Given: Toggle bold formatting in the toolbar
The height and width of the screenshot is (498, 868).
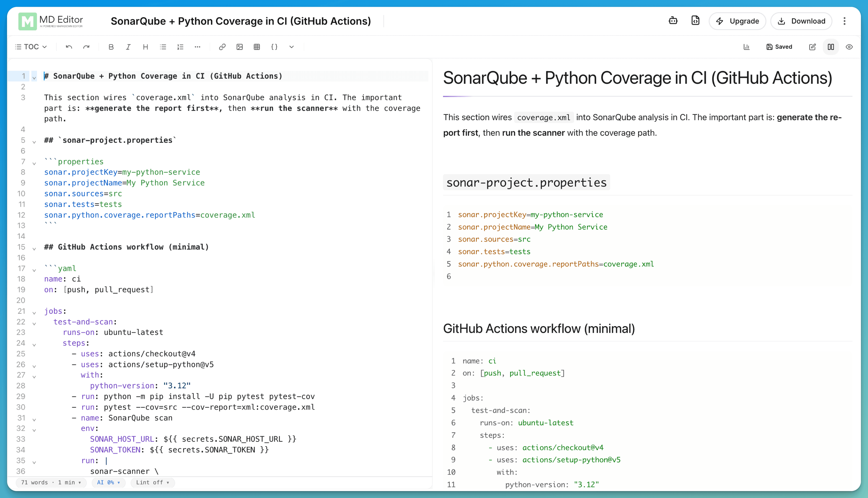Looking at the screenshot, I should tap(111, 47).
